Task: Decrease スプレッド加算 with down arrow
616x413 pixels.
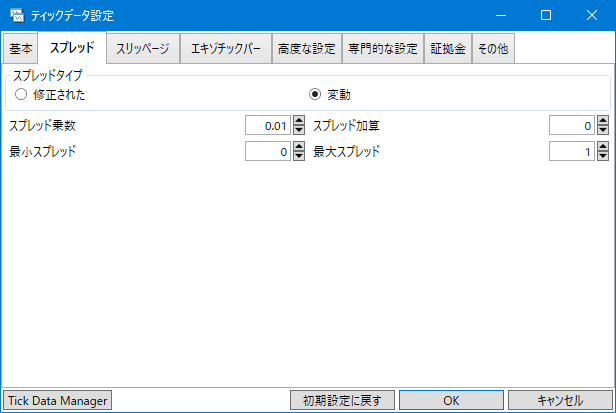Action: pyautogui.click(x=603, y=130)
